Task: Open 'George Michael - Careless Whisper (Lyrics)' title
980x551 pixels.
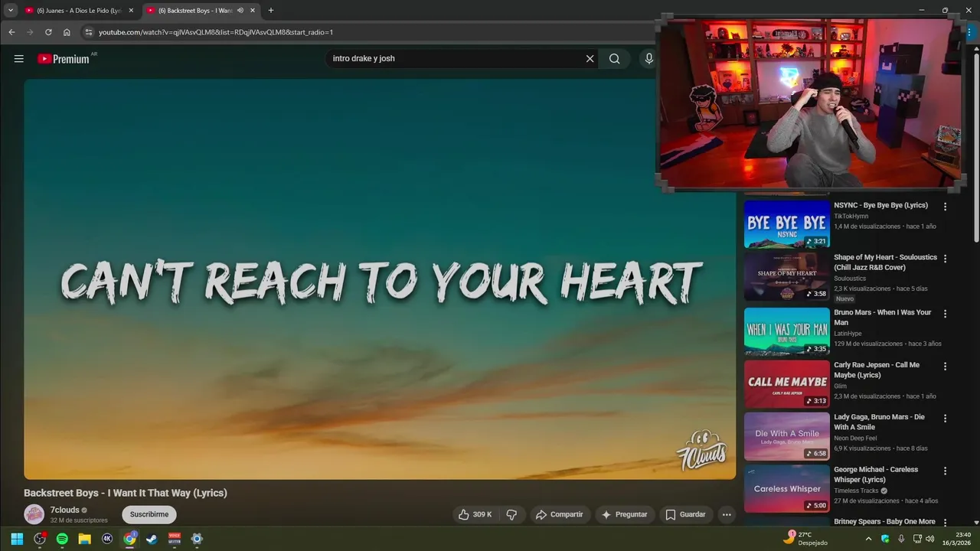Action: (x=876, y=474)
